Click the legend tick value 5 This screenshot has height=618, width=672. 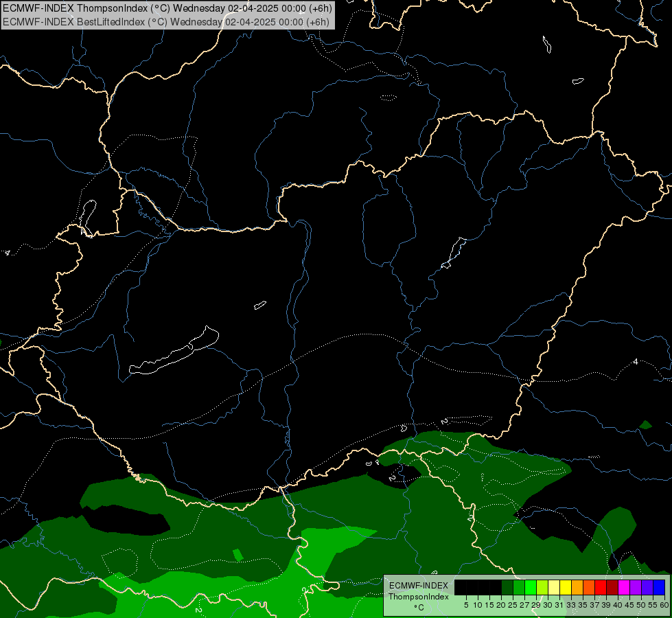pos(466,605)
